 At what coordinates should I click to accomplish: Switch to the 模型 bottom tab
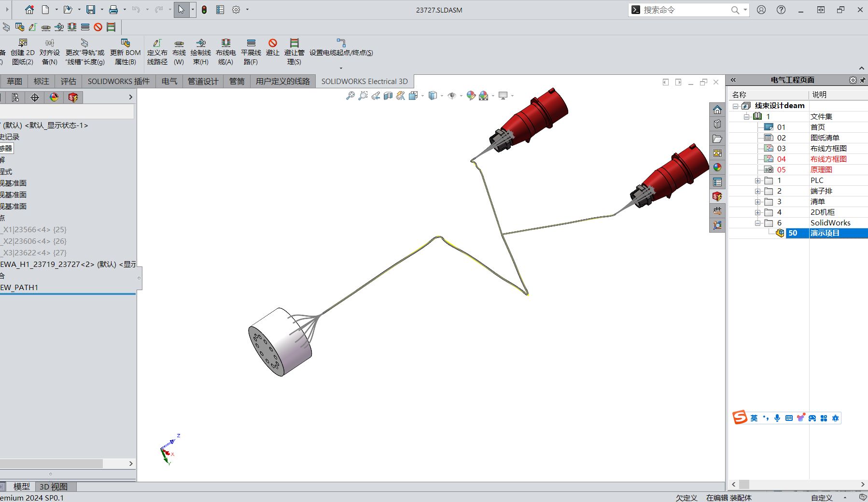point(22,487)
